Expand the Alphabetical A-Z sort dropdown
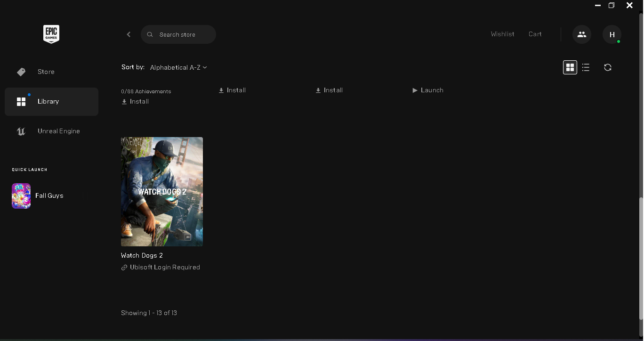Image resolution: width=644 pixels, height=341 pixels. [178, 67]
